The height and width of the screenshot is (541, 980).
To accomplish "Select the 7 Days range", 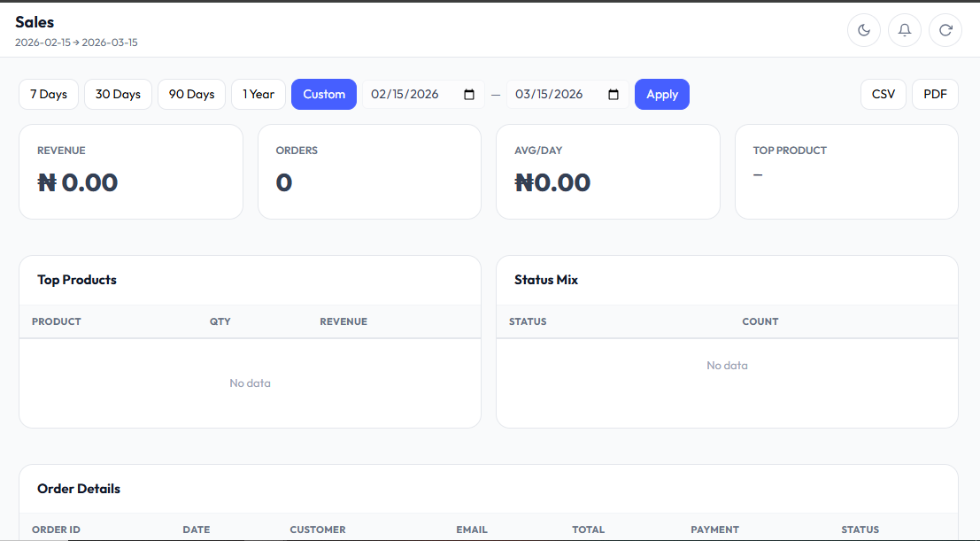I will pos(49,95).
